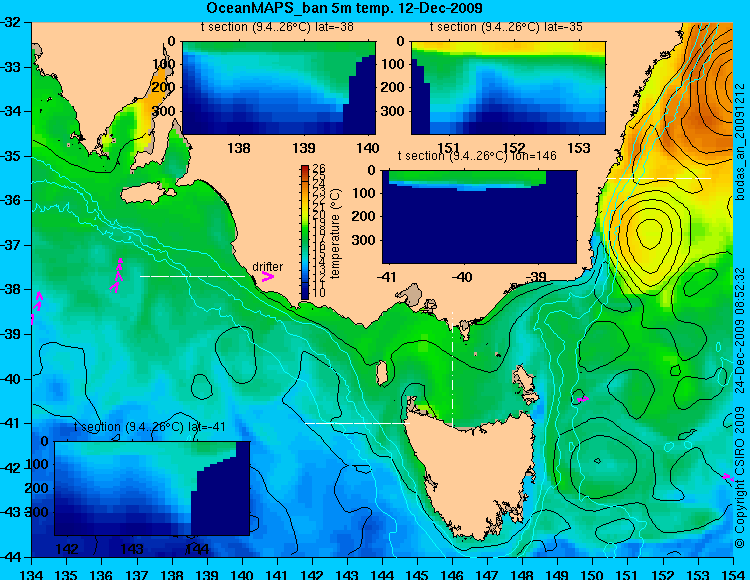Click the map title "OceanMAPS_ban 5m temp. 12-Dec-2009"
The image size is (750, 580).
(x=344, y=8)
